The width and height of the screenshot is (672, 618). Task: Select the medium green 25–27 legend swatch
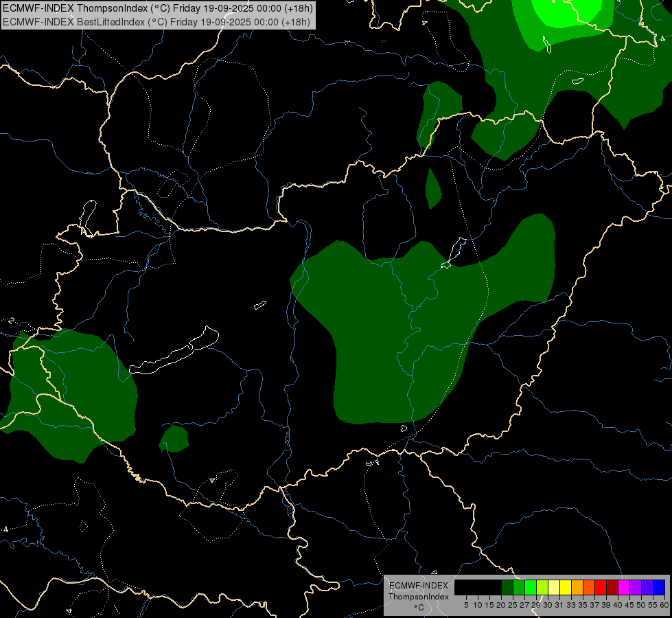[519, 587]
